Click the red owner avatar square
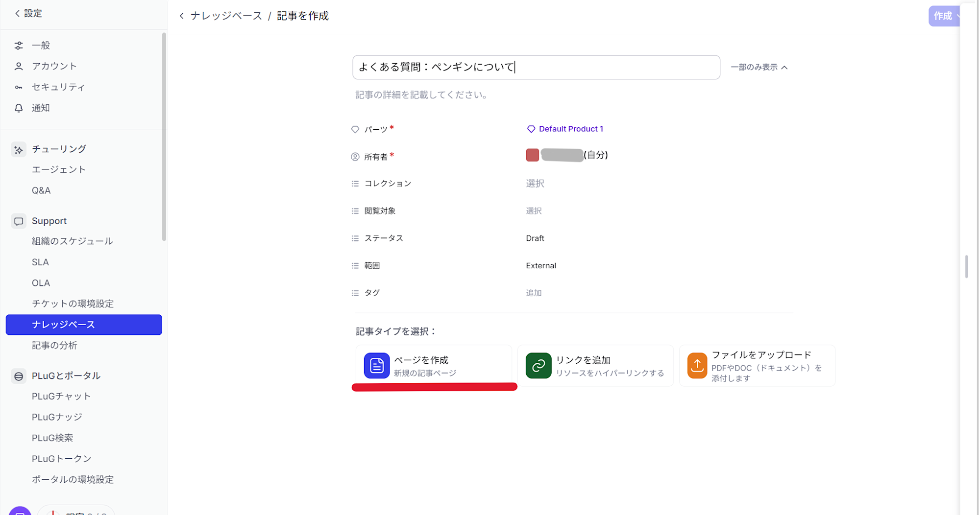This screenshot has width=980, height=515. (533, 155)
